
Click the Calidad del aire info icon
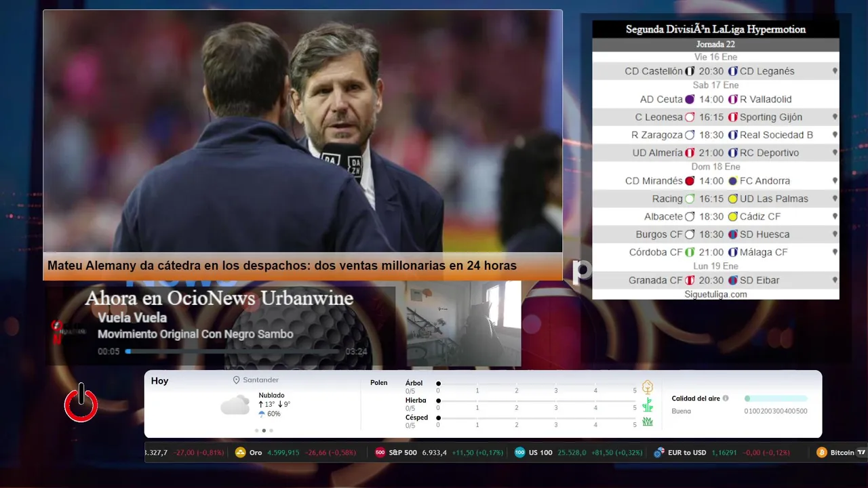click(x=726, y=399)
